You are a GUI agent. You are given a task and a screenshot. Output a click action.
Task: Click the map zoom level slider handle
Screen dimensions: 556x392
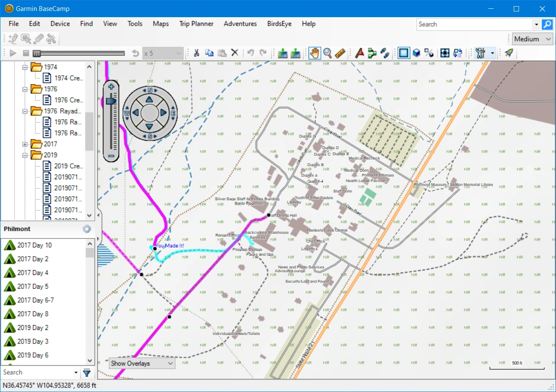pos(110,102)
